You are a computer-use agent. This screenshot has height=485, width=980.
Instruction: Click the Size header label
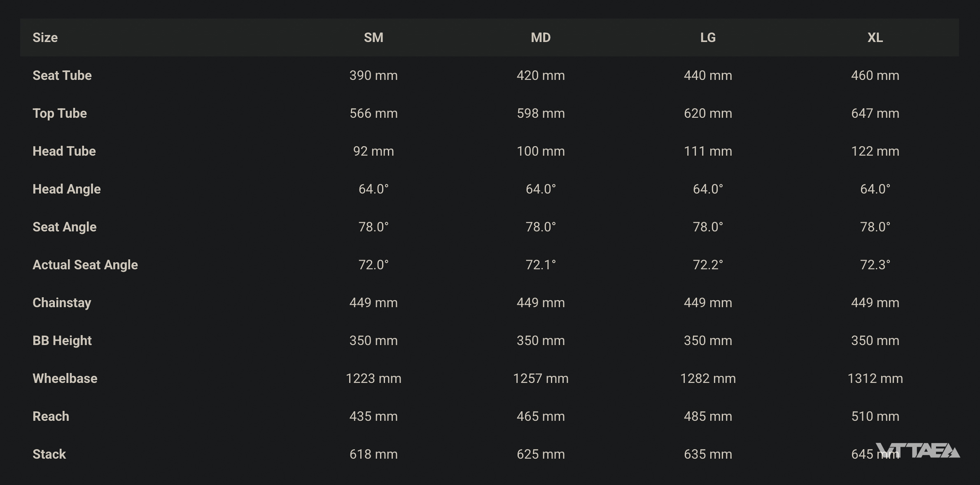tap(45, 37)
